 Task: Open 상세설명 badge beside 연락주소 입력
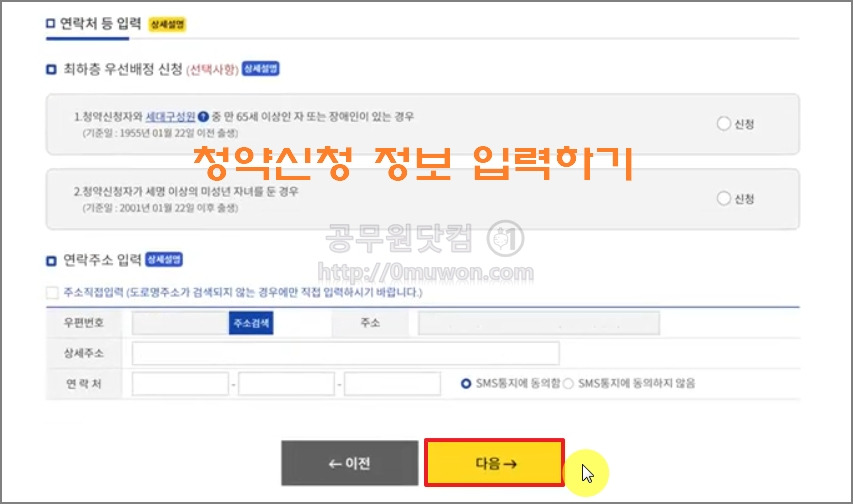164,259
